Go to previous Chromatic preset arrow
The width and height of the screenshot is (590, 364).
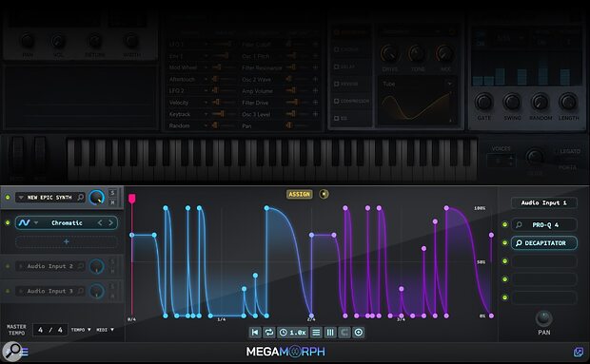point(100,222)
